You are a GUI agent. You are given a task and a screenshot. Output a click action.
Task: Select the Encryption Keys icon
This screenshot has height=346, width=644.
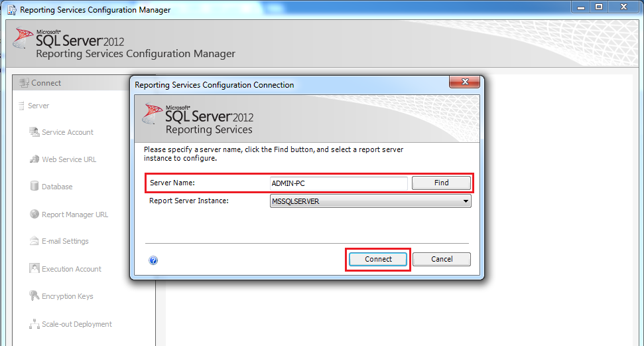point(34,296)
